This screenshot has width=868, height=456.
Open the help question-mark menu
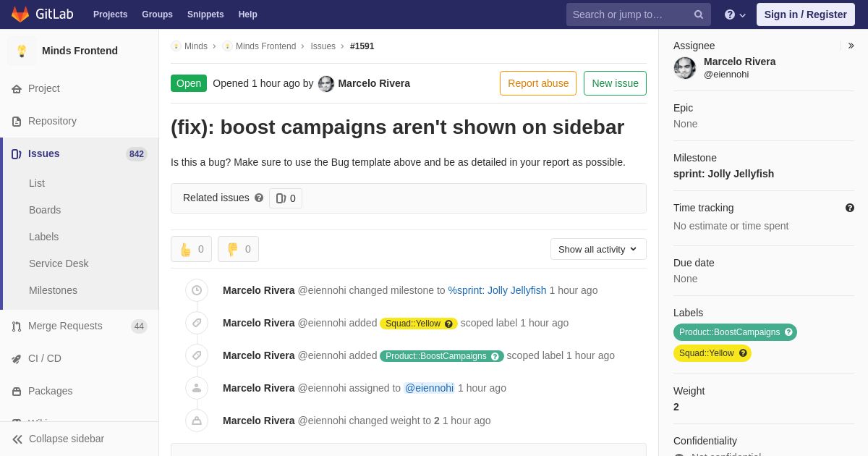pos(735,14)
